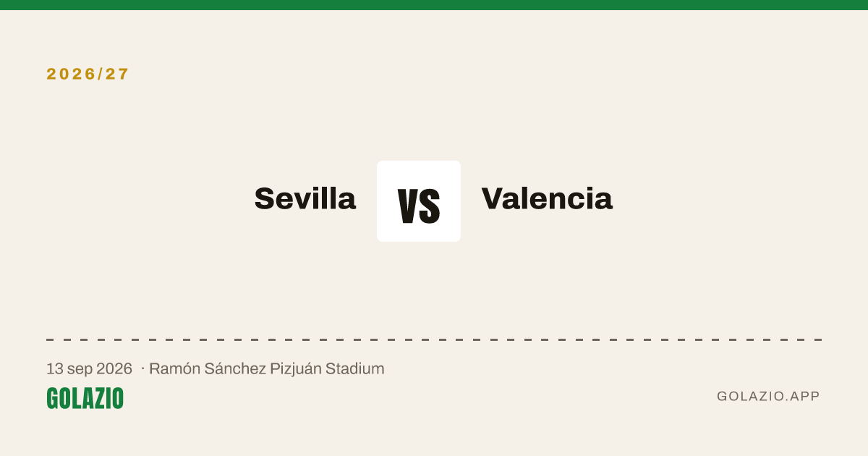
Task: Click the dashed divider line
Action: [434, 339]
